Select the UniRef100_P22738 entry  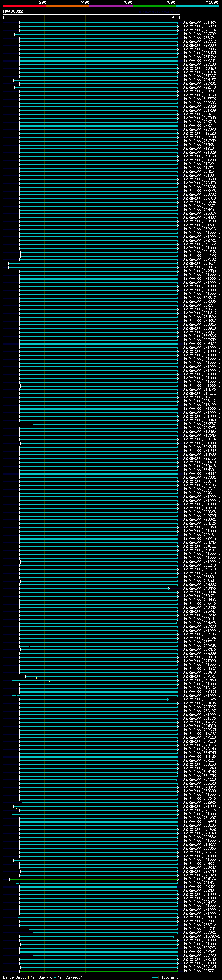coord(199,137)
